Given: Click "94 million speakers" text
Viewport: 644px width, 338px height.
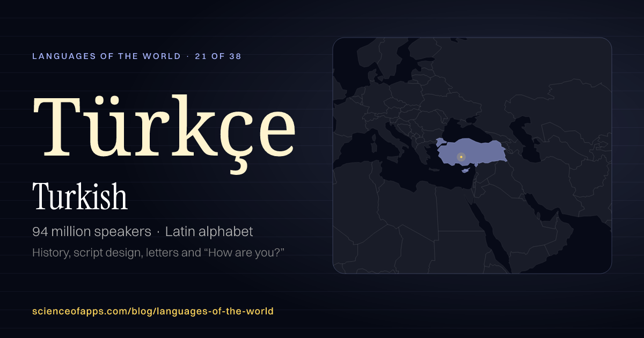Looking at the screenshot, I should point(92,232).
